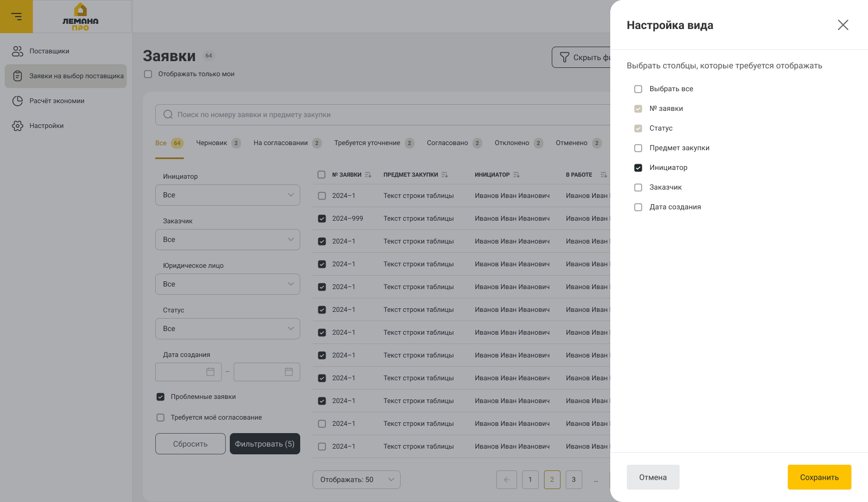The height and width of the screenshot is (502, 868).
Task: Switch to Отклонено tab
Action: tap(519, 143)
